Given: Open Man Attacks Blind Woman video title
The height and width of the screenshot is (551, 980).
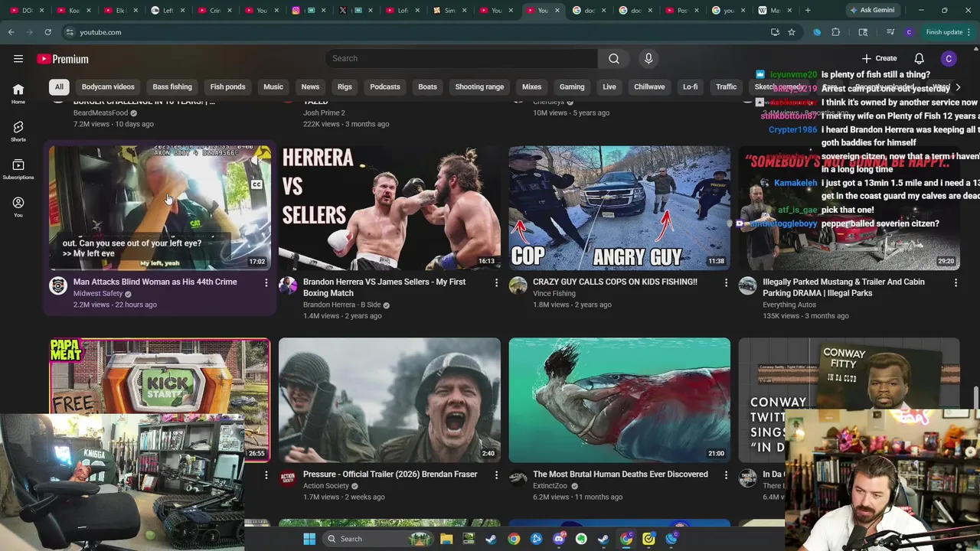Looking at the screenshot, I should coord(155,282).
